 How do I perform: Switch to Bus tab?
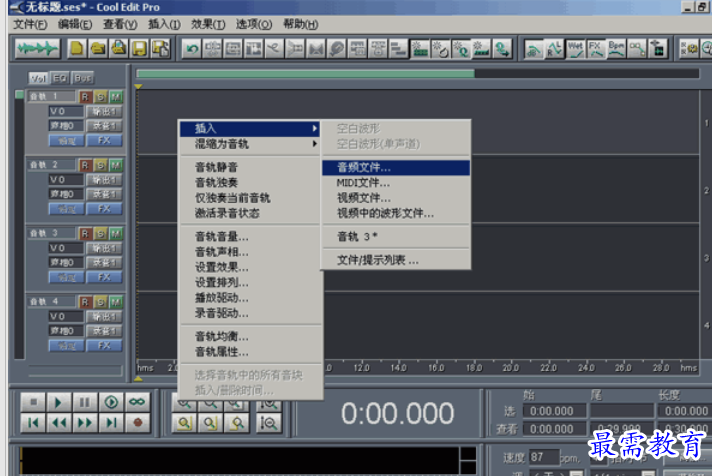click(x=82, y=78)
